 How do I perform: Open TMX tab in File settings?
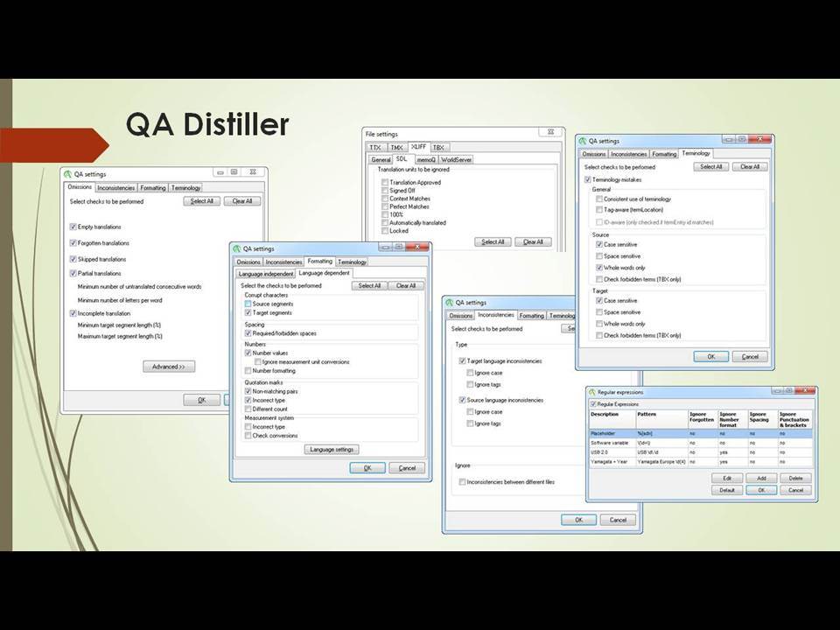click(x=396, y=147)
